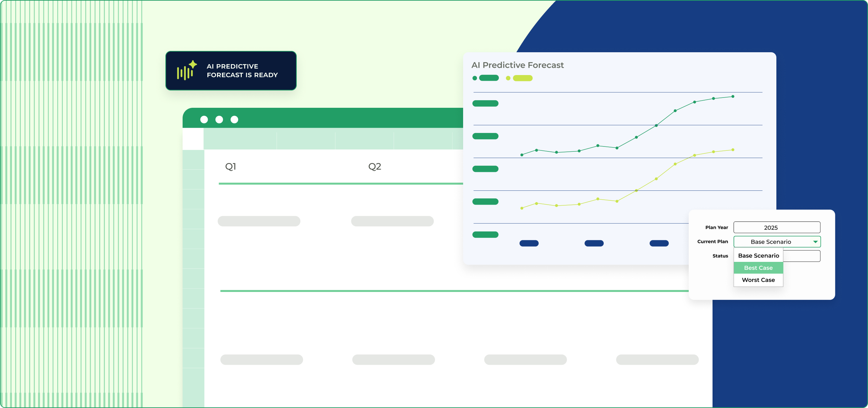Click third window dot in green titlebar
This screenshot has height=408, width=868.
[234, 120]
